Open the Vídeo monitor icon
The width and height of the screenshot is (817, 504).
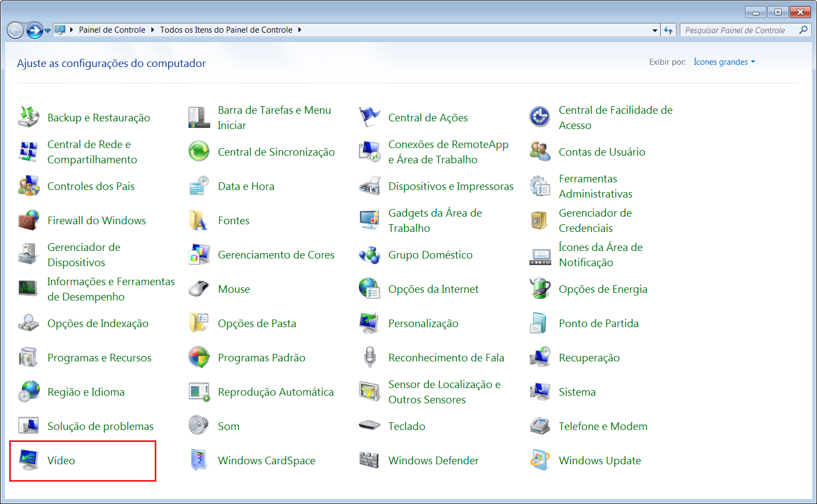(28, 460)
